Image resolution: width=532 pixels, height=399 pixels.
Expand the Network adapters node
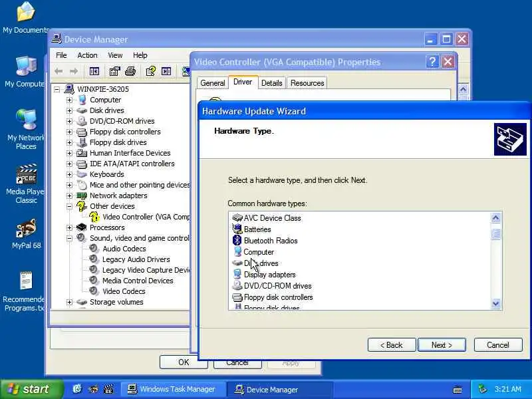69,196
